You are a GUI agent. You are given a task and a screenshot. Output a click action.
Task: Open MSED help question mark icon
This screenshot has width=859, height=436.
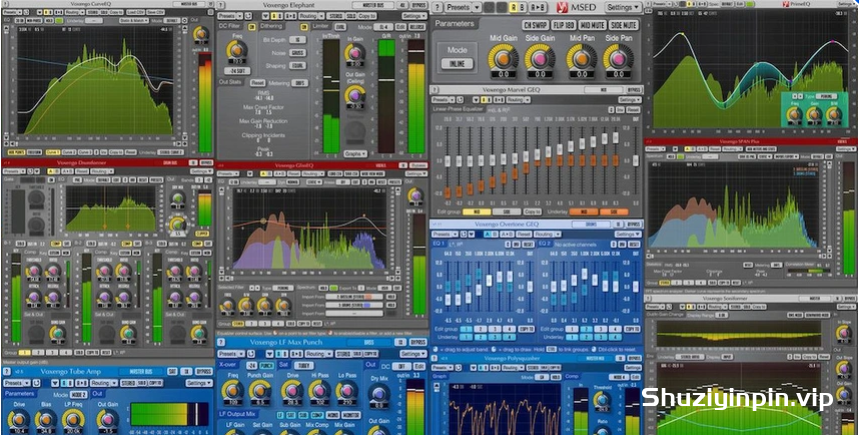437,7
